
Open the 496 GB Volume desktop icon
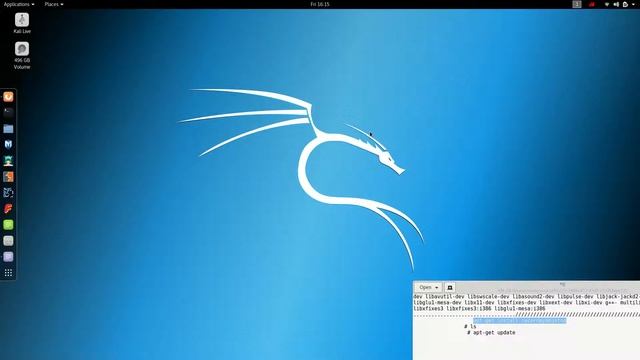(22, 56)
